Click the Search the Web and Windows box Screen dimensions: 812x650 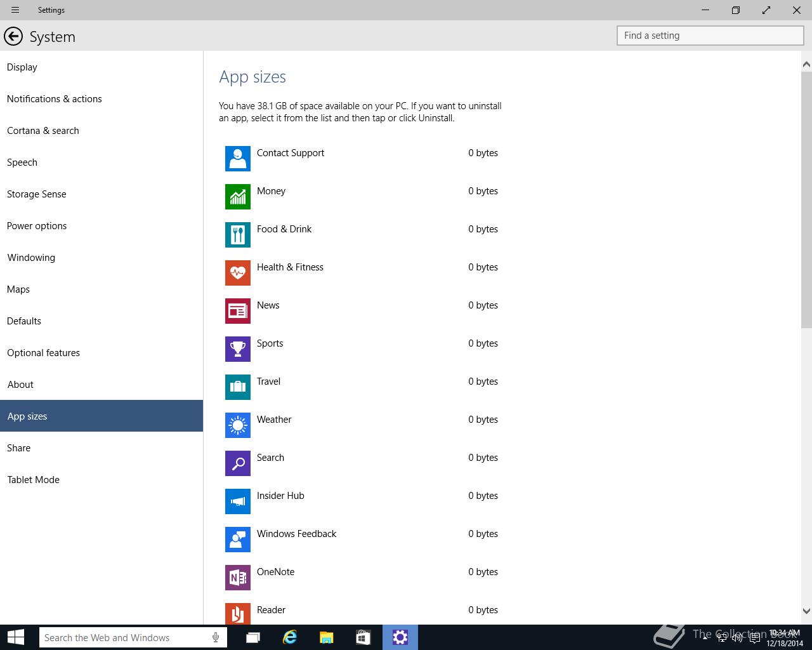pyautogui.click(x=133, y=637)
